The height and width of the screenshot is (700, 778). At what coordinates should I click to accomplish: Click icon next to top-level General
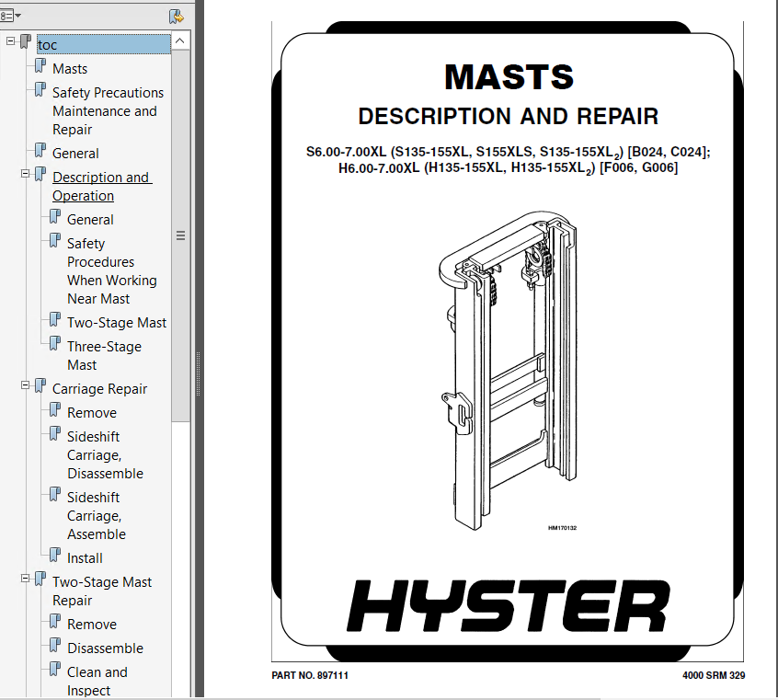(x=40, y=151)
